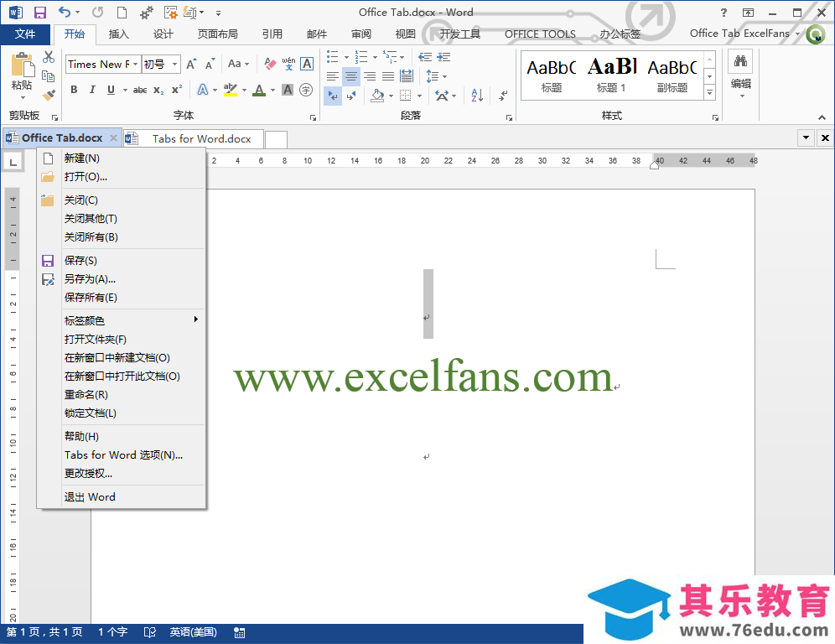Increase font size with grow font icon
Viewport: 835px width, 644px height.
coord(191,64)
